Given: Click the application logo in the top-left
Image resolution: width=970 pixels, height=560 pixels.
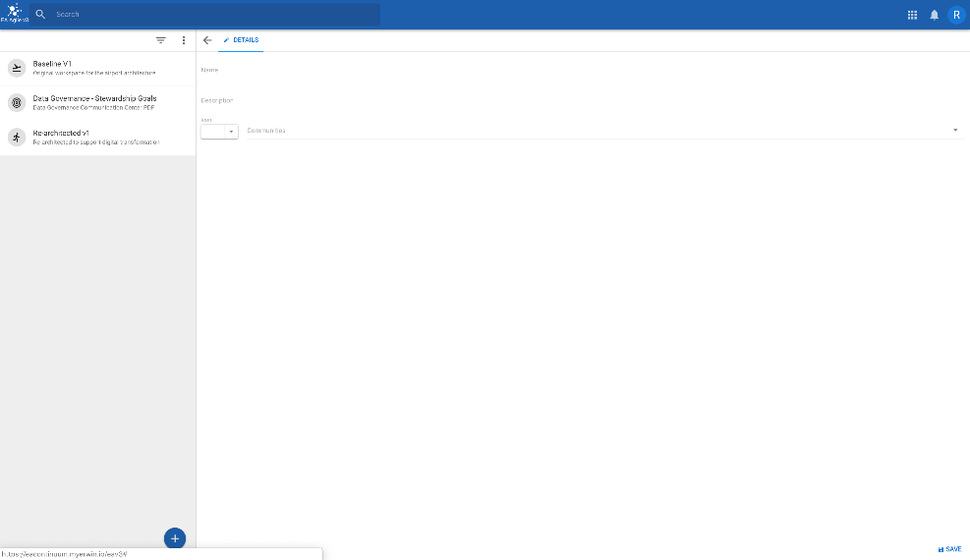Looking at the screenshot, I should [x=14, y=14].
